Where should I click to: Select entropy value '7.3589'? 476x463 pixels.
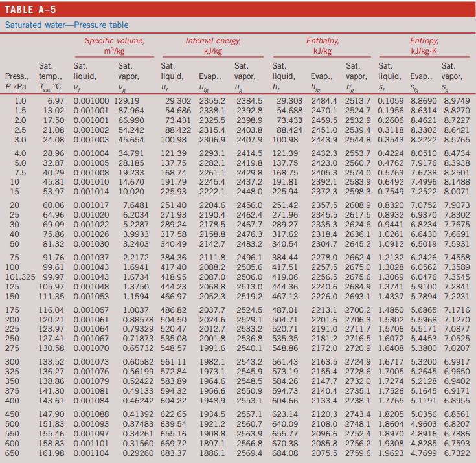[x=457, y=267]
